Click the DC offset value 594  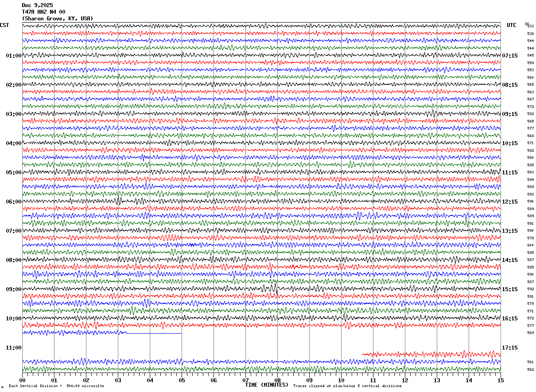pyautogui.click(x=530, y=180)
